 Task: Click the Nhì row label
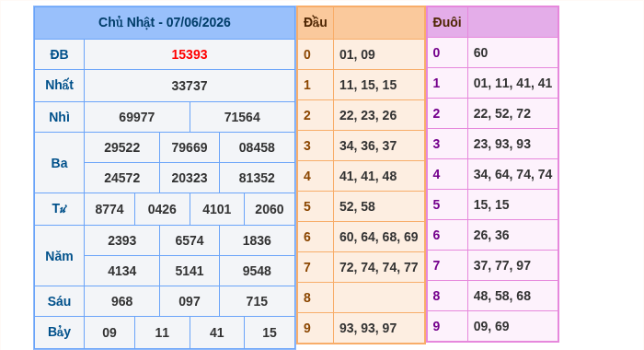[59, 117]
